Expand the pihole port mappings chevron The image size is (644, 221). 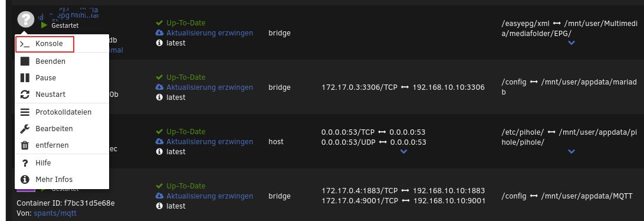(403, 151)
